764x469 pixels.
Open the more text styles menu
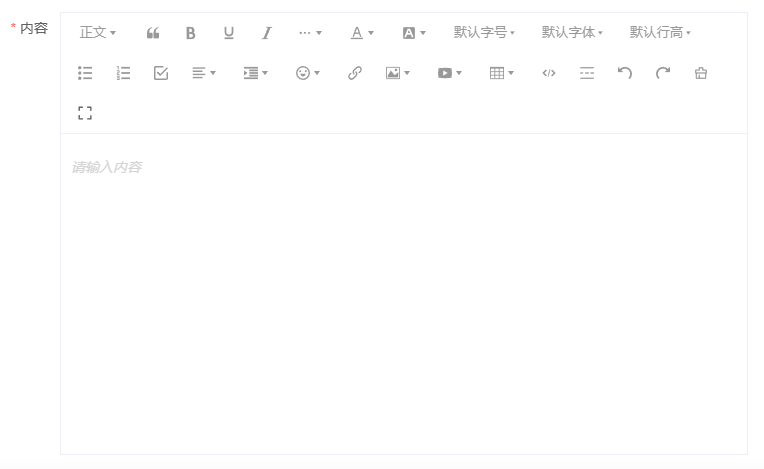click(310, 33)
